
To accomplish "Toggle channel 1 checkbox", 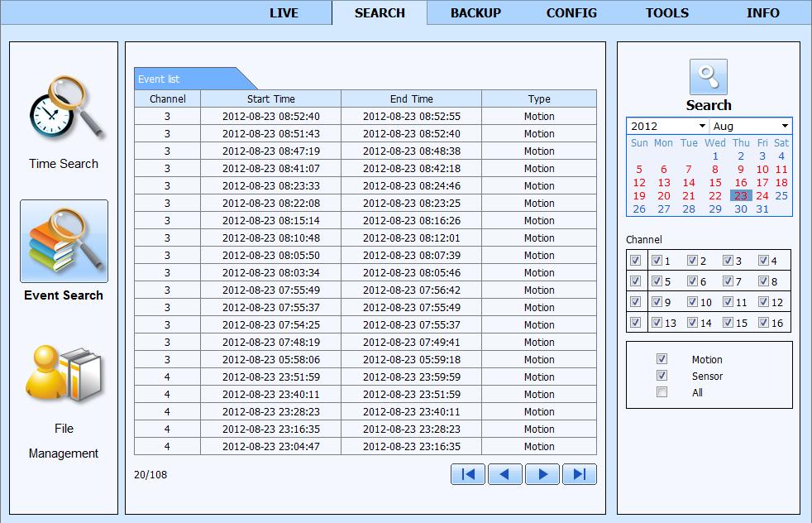I will (x=657, y=260).
